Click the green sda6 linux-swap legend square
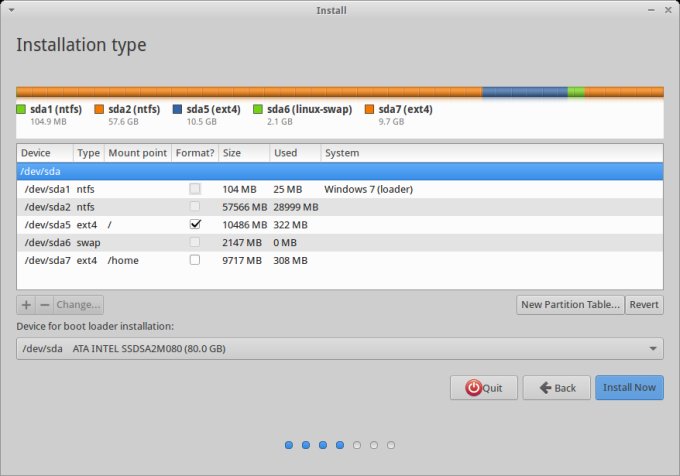 [258, 109]
